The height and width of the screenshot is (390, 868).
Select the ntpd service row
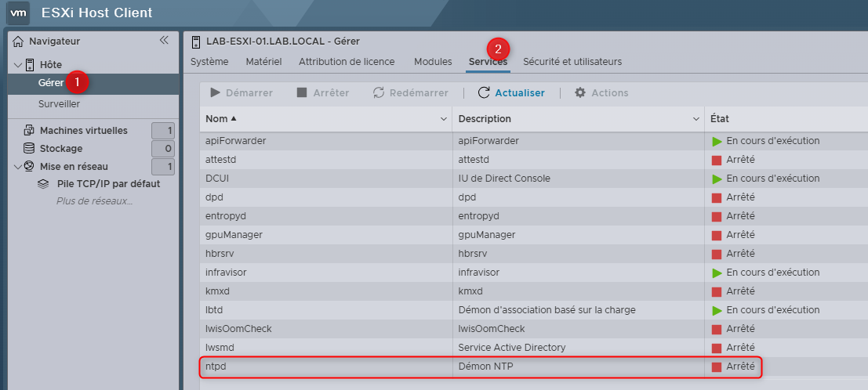(x=481, y=367)
